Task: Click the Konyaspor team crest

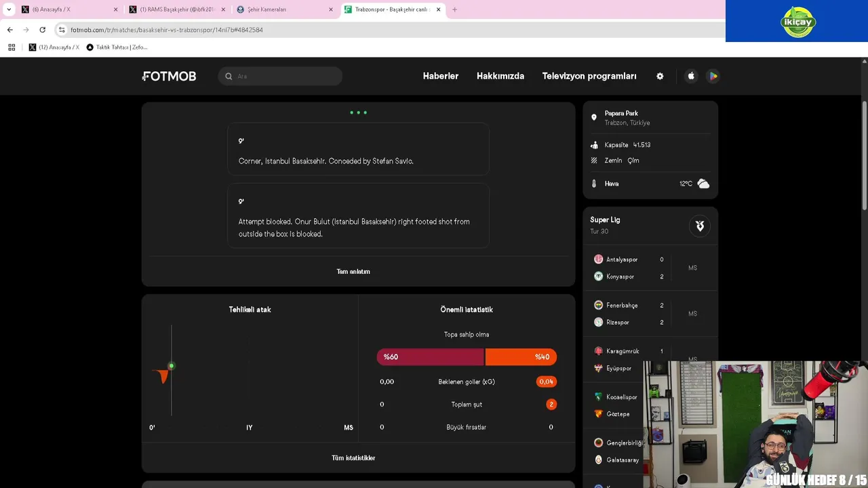Action: (x=598, y=277)
